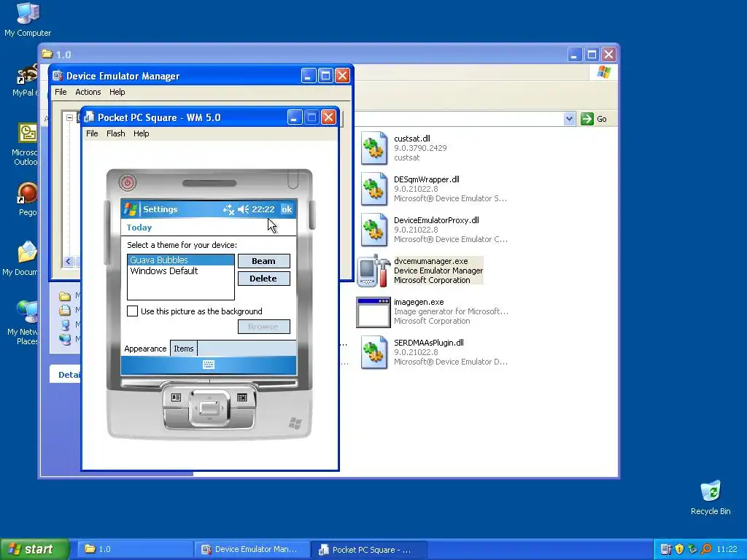Select the SERDMAAsPlugin.dll file icon

[x=374, y=352]
